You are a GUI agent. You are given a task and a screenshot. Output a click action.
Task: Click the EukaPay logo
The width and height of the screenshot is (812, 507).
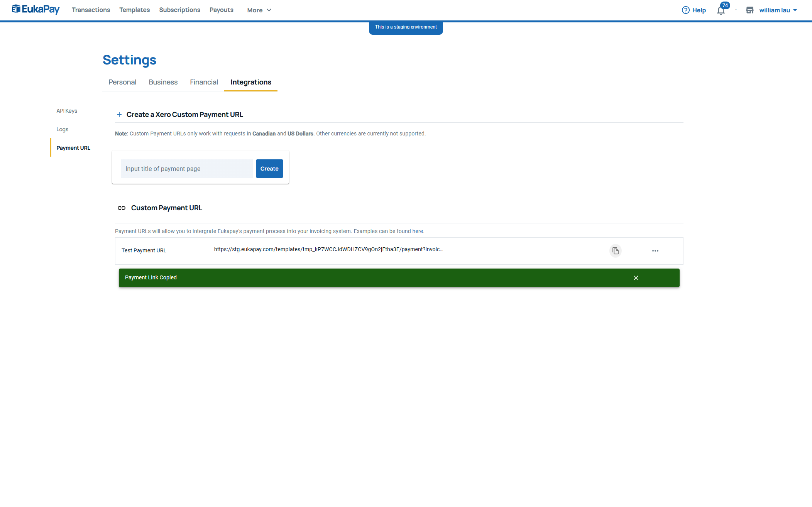tap(36, 9)
